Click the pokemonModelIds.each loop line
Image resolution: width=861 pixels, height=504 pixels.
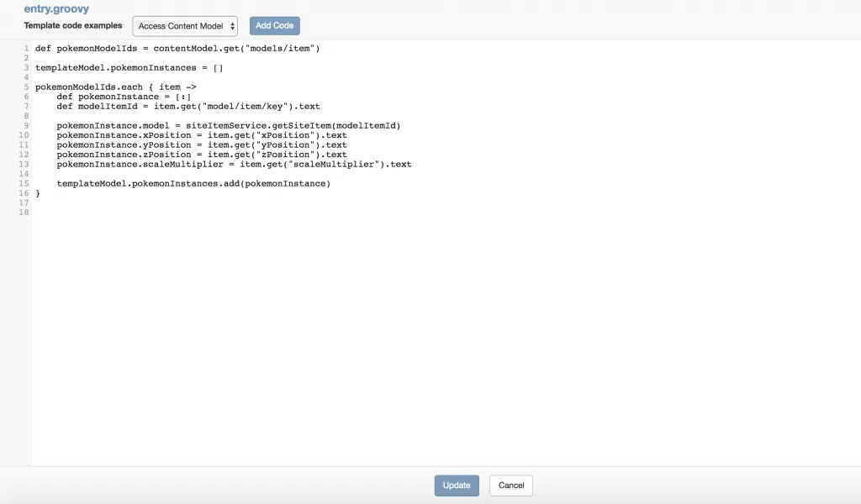click(x=115, y=87)
